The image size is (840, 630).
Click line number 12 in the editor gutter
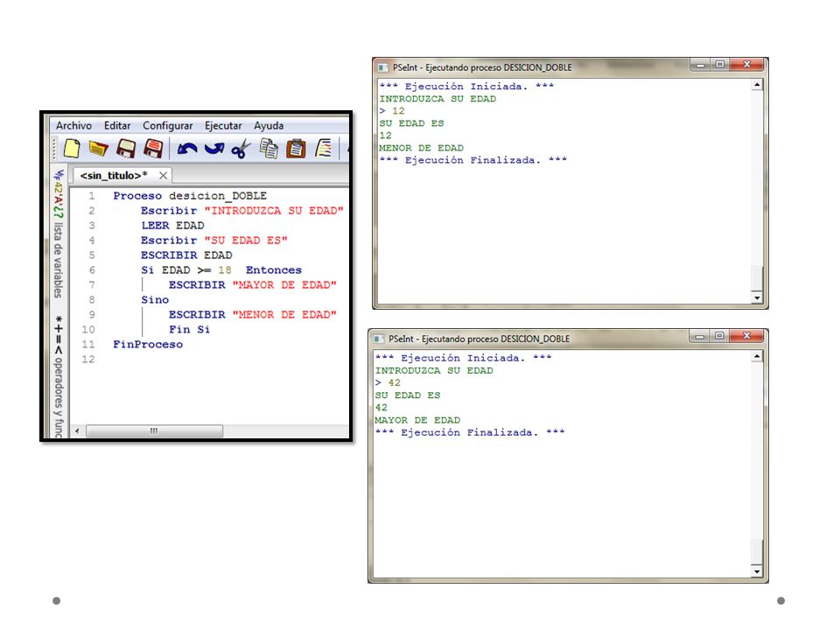[x=87, y=360]
